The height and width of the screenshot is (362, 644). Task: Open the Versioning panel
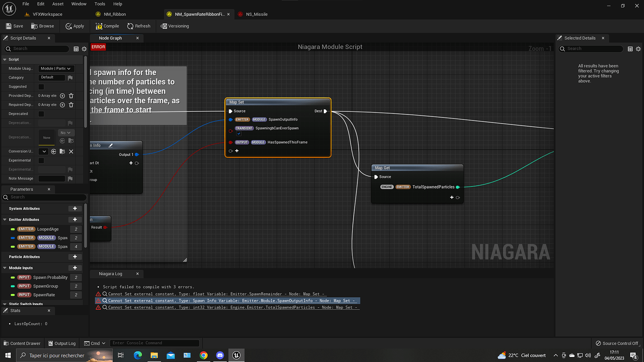coord(175,26)
